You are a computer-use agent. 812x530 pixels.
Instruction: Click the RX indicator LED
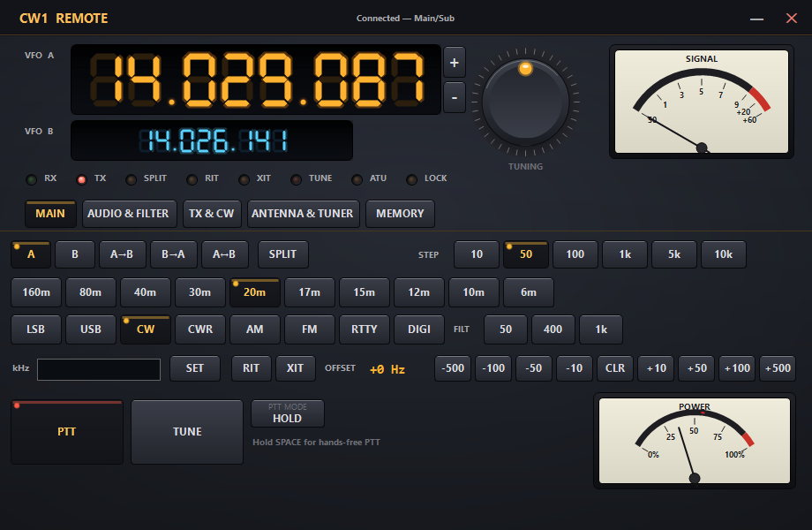[32, 179]
